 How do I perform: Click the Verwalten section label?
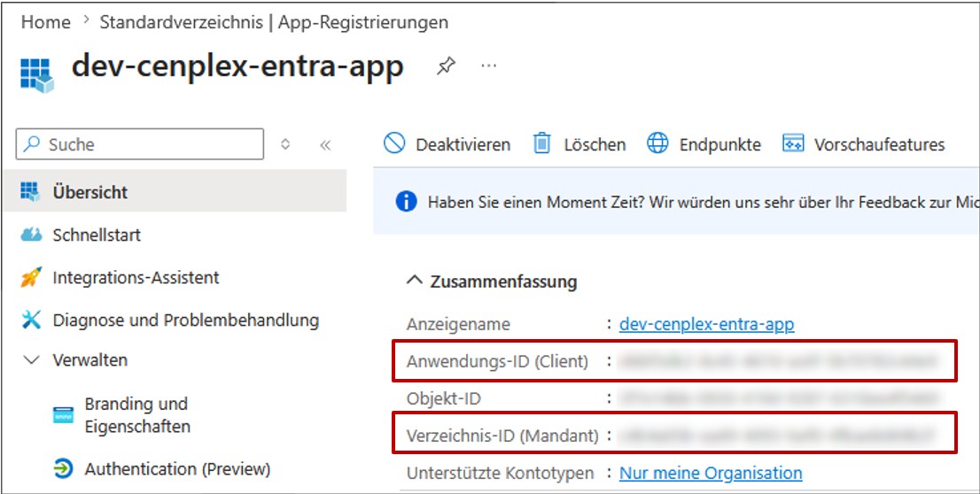(x=90, y=360)
